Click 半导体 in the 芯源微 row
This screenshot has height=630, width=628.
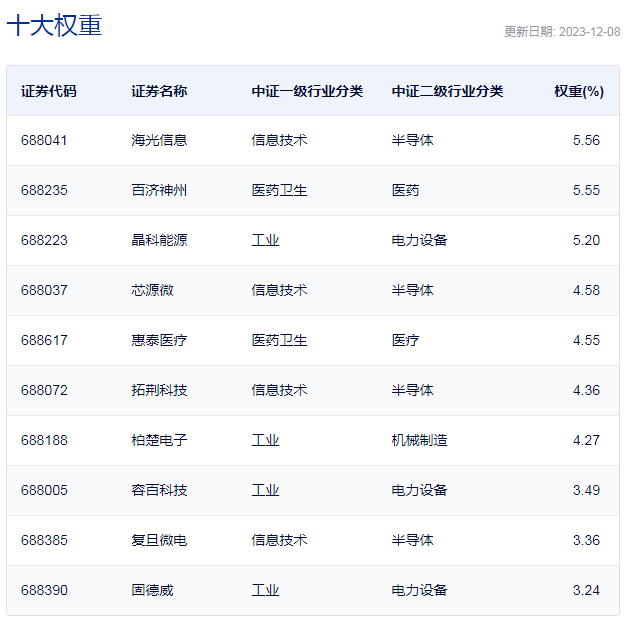tap(413, 290)
